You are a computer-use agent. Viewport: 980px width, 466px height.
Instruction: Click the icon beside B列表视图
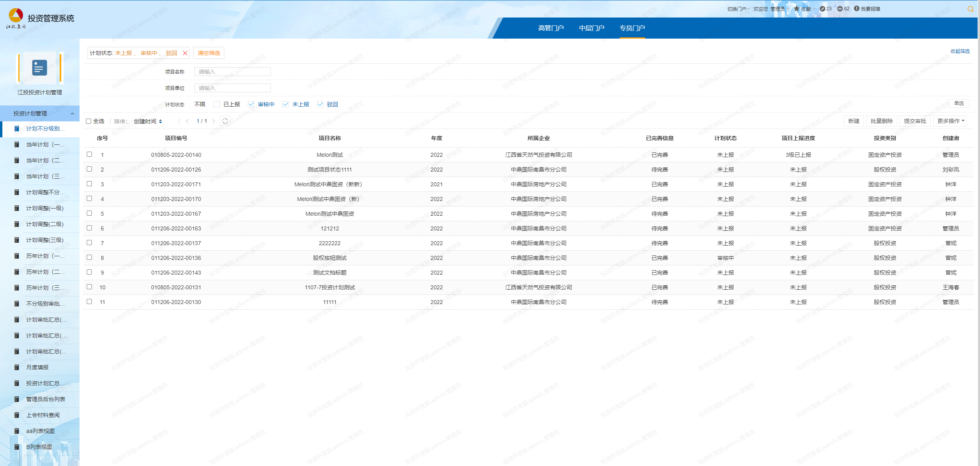[x=17, y=447]
